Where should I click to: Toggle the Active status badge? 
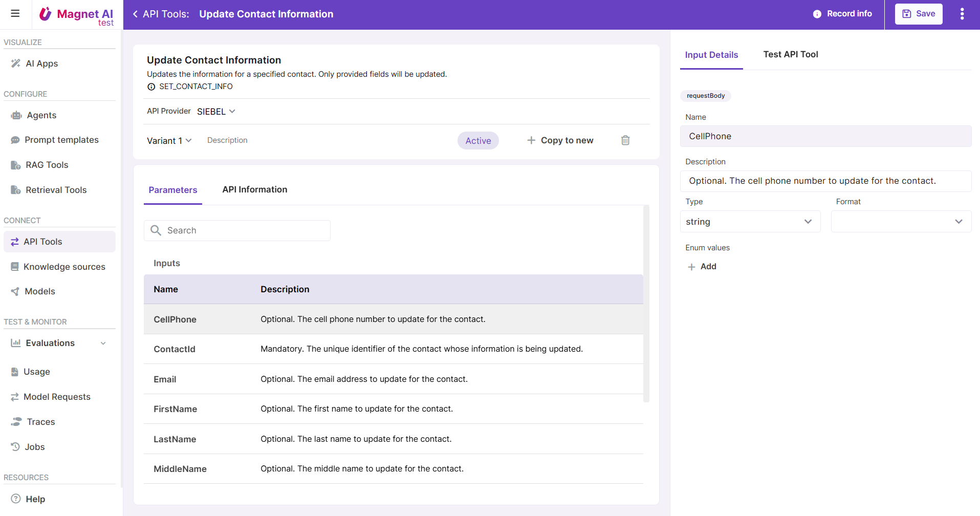pyautogui.click(x=477, y=141)
